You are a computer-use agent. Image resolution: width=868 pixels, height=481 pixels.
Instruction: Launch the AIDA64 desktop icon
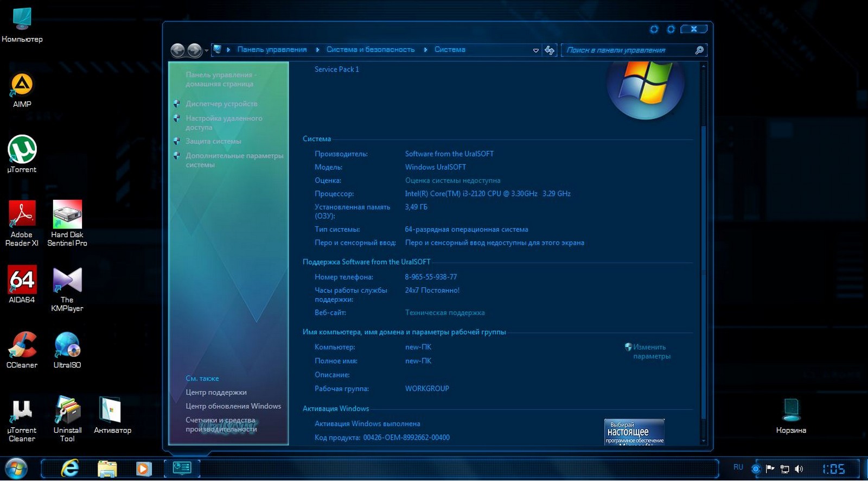(x=22, y=284)
